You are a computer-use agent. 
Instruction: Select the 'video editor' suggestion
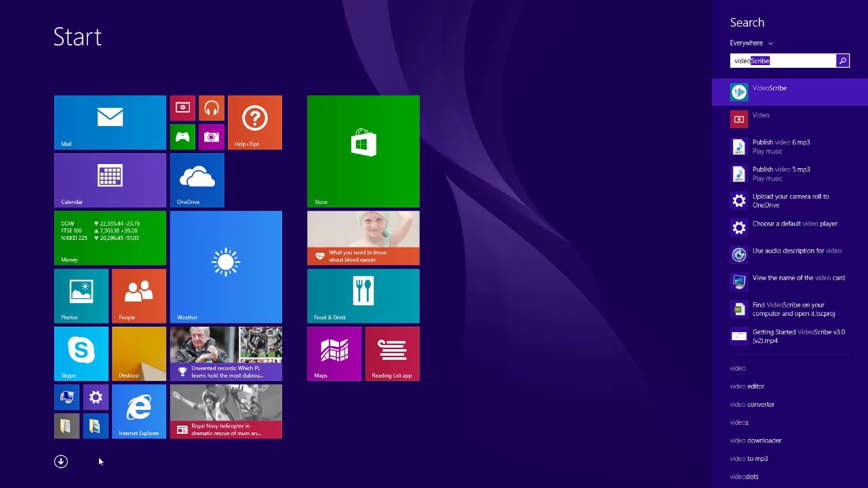[x=747, y=386]
